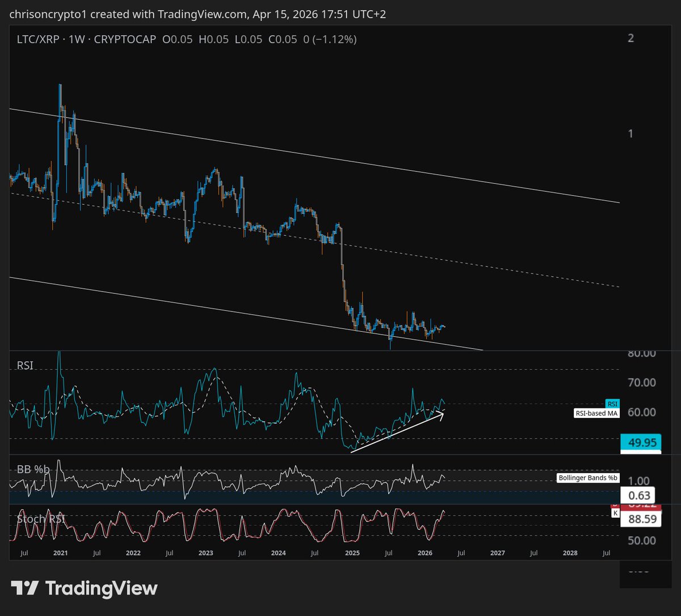Click the 2028 time axis label

coord(570,552)
